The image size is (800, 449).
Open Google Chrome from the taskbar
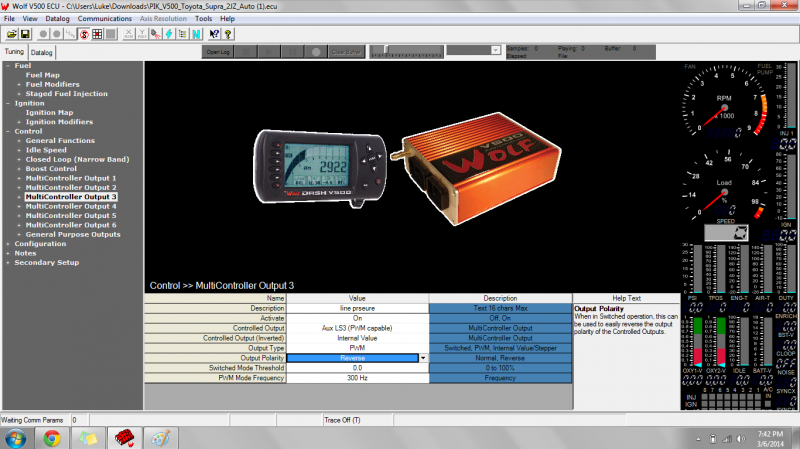click(52, 438)
